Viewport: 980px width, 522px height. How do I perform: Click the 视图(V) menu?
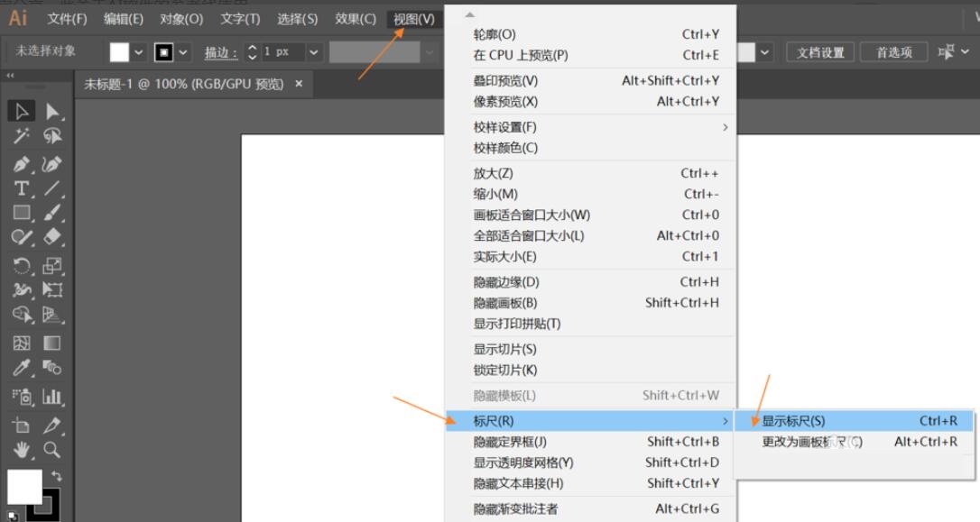coord(414,19)
